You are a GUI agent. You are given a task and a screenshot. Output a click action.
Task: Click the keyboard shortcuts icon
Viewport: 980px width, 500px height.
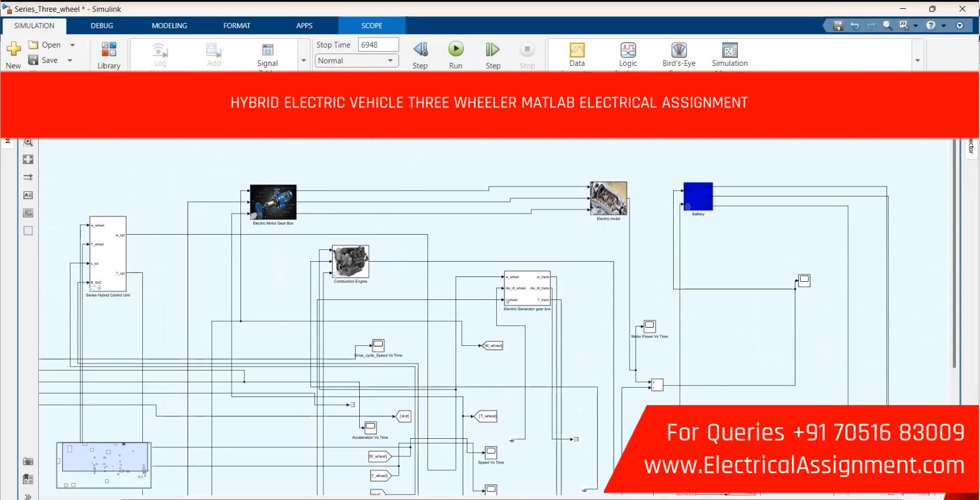[x=904, y=25]
